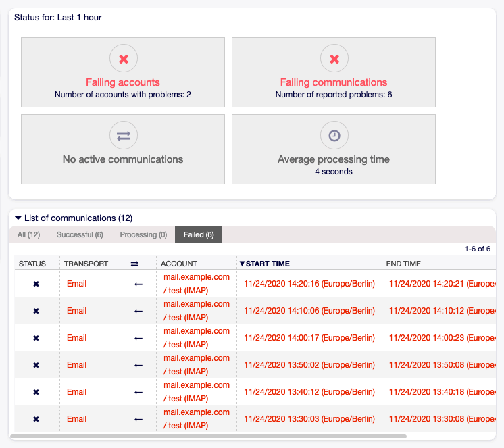Open the Successful (6) tab

click(x=80, y=234)
